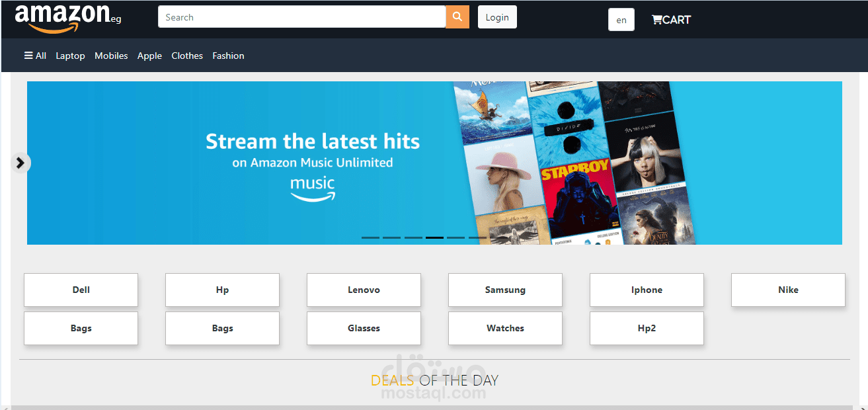Viewport: 868px width, 410px height.
Task: Choose the Samsung brand button
Action: pos(505,290)
